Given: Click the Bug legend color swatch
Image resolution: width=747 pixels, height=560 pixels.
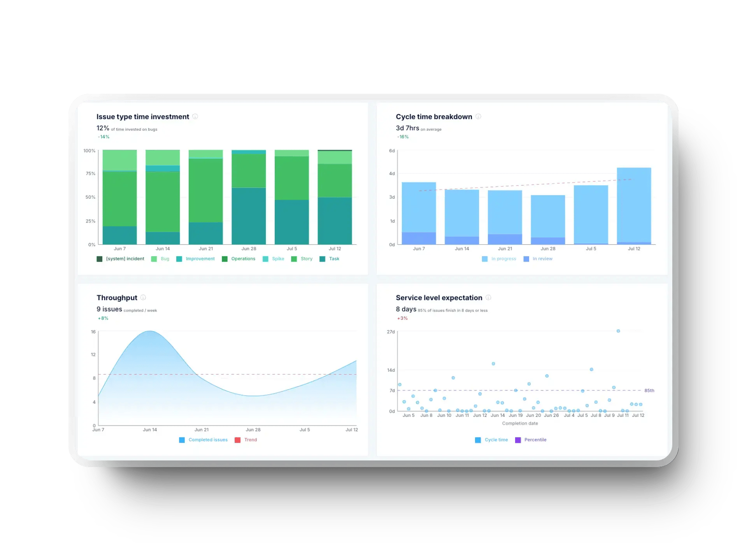Looking at the screenshot, I should [154, 259].
